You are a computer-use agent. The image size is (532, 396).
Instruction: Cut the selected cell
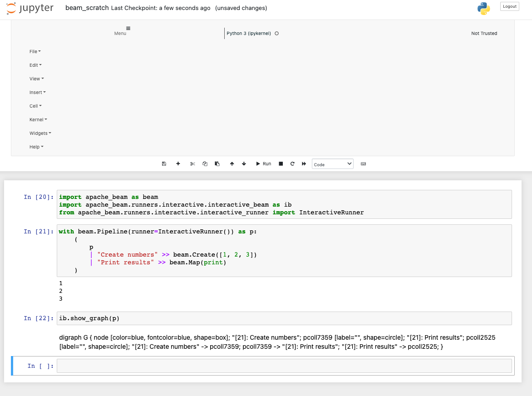[x=192, y=163]
